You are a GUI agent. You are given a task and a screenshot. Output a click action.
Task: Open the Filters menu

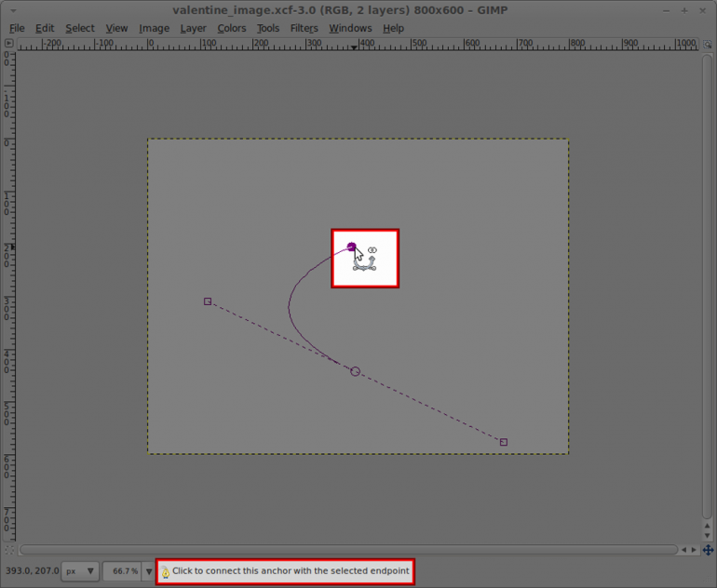coord(304,28)
